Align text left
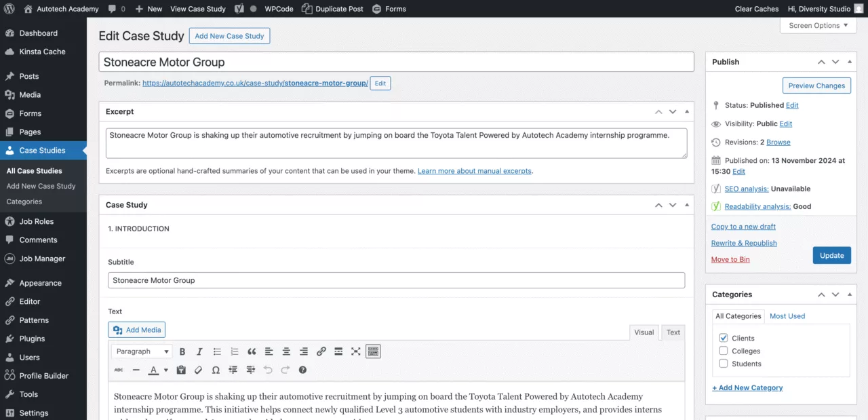 (x=269, y=351)
